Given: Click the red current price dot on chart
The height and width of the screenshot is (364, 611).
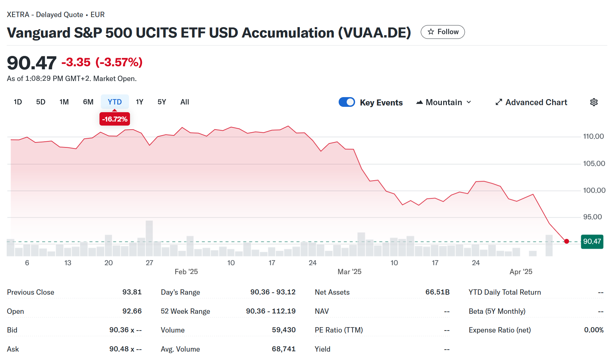Looking at the screenshot, I should [566, 241].
